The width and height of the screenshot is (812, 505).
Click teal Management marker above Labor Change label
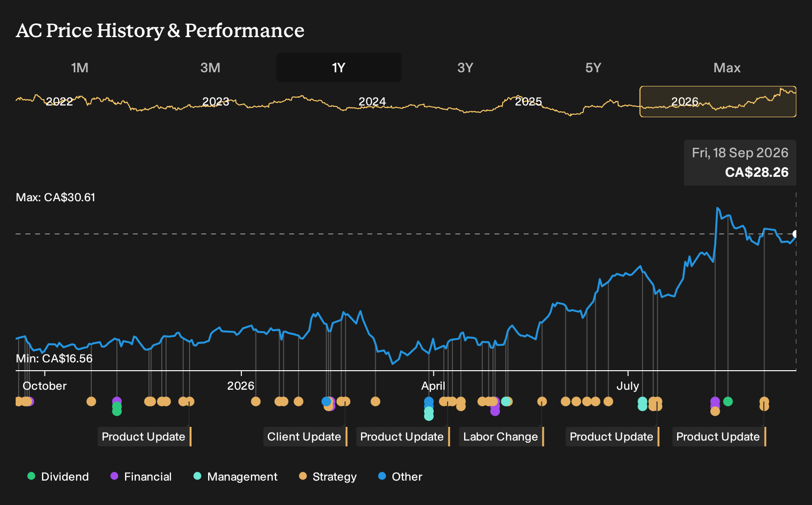pyautogui.click(x=506, y=401)
